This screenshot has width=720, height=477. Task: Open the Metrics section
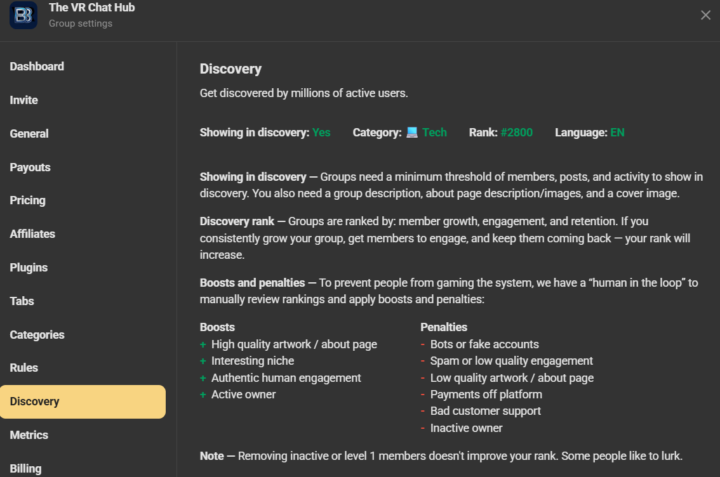[29, 435]
